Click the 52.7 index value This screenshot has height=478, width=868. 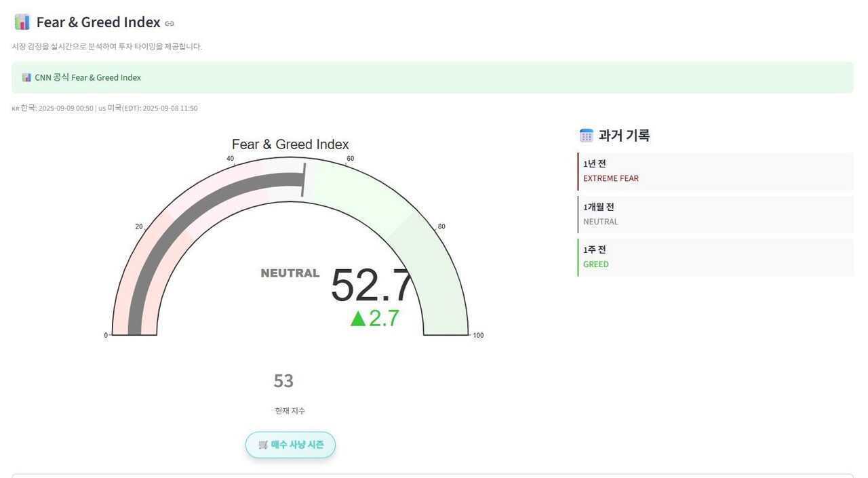(372, 287)
